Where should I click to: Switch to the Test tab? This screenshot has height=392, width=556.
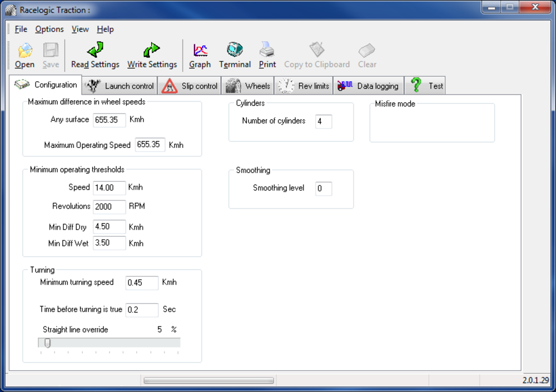[425, 86]
